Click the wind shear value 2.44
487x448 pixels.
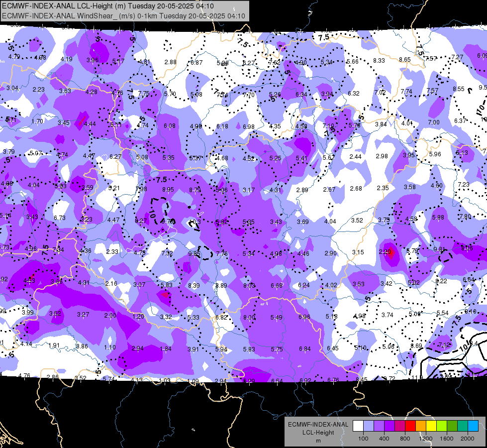[x=355, y=156]
